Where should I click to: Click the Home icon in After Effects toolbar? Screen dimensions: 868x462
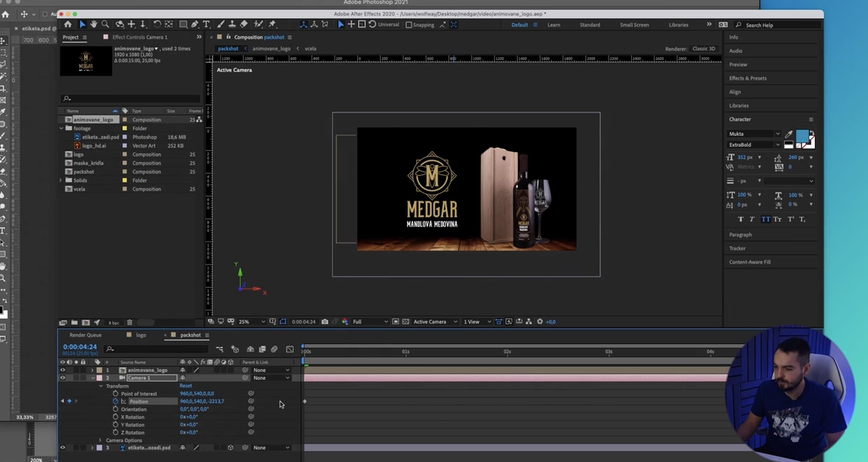pyautogui.click(x=68, y=24)
